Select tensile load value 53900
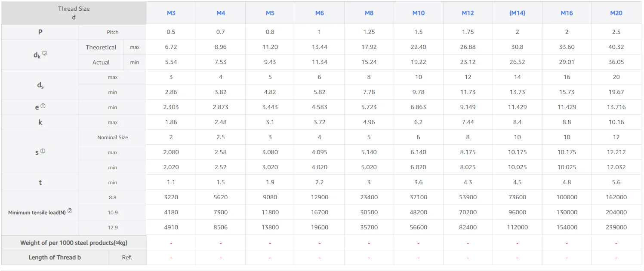 (468, 197)
